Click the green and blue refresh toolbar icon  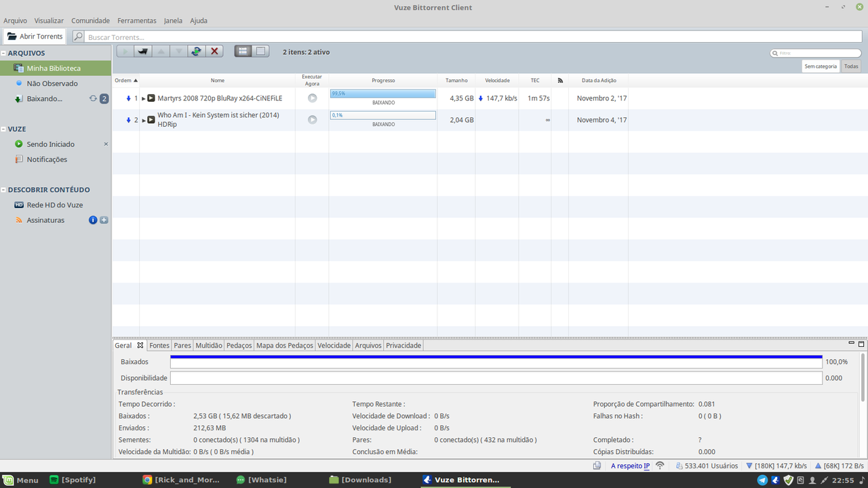pyautogui.click(x=196, y=51)
